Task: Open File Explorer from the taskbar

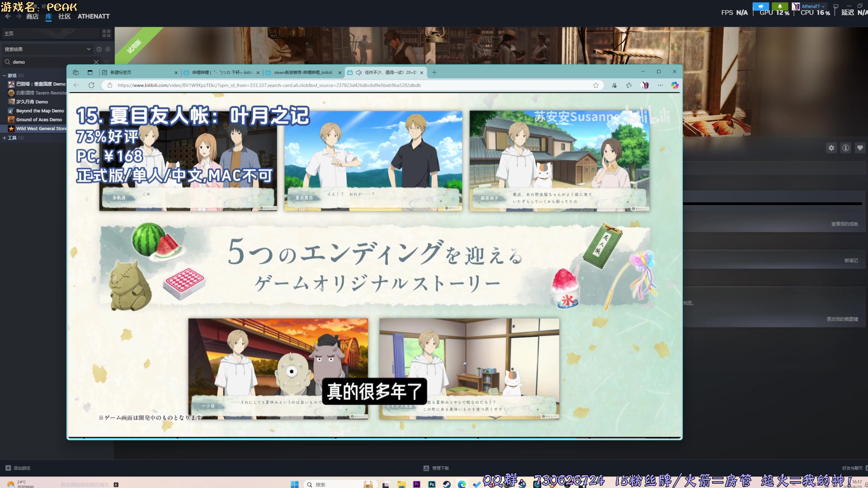Action: 401,484
